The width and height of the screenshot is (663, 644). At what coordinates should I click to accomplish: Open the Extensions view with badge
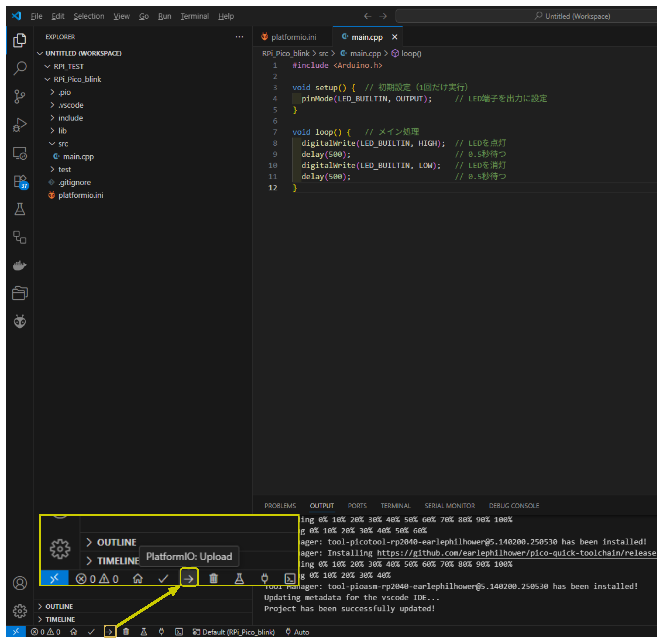20,181
